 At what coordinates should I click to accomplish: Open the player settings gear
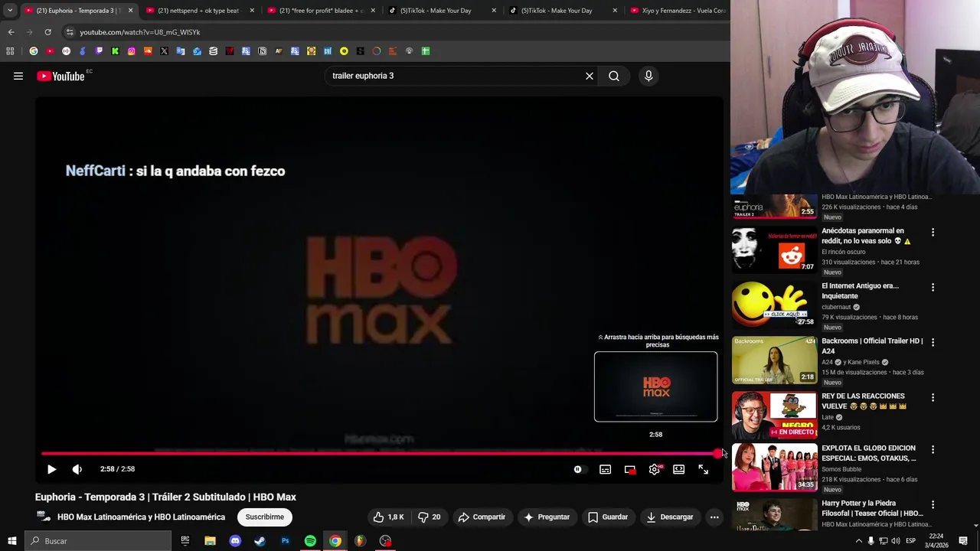tap(654, 469)
